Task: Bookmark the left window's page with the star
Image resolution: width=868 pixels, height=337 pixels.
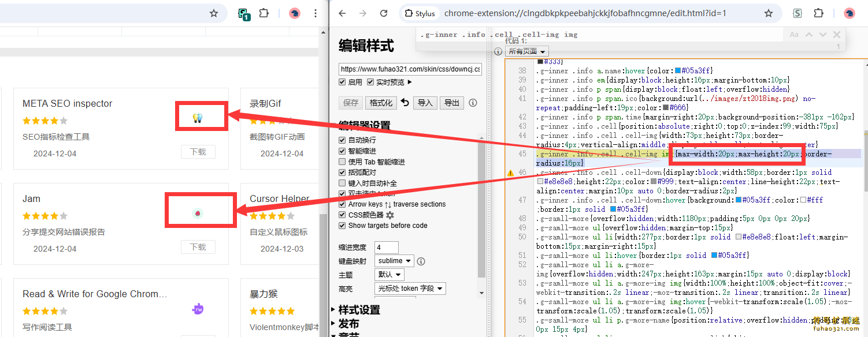Action: tap(214, 13)
